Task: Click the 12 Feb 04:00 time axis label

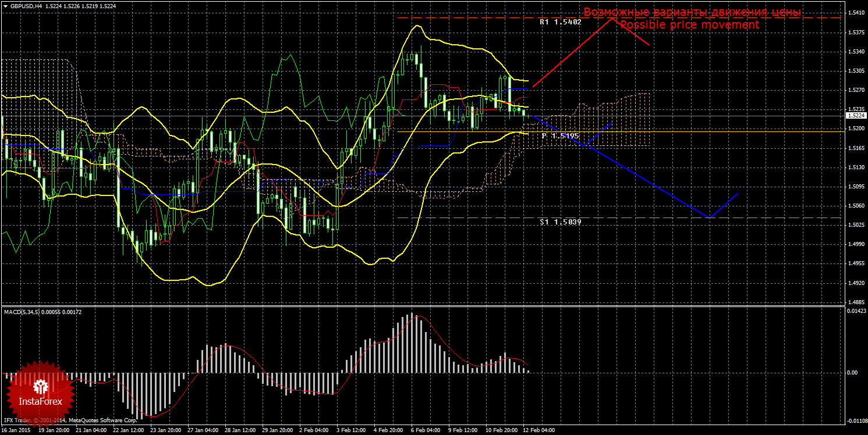Action: coord(538,431)
